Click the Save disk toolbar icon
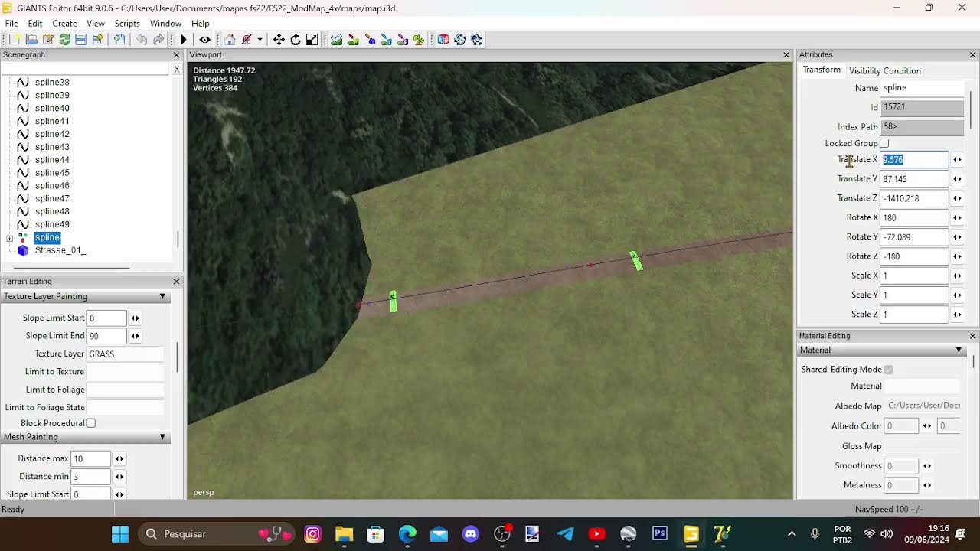Screen dimensions: 980x551 click(x=81, y=40)
